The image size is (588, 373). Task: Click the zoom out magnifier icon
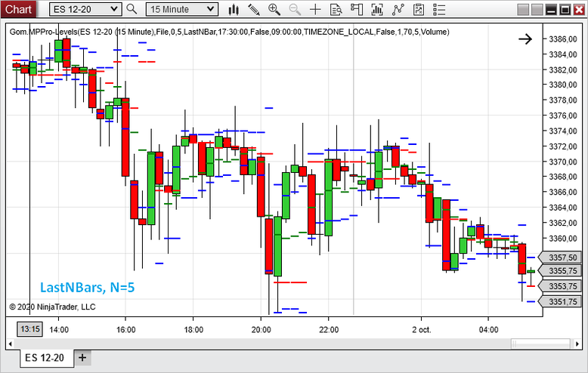tap(295, 9)
